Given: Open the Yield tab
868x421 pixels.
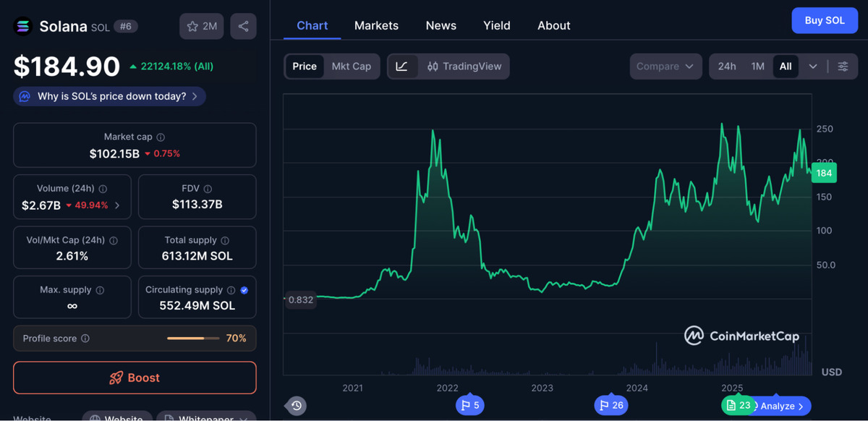Looking at the screenshot, I should 496,25.
